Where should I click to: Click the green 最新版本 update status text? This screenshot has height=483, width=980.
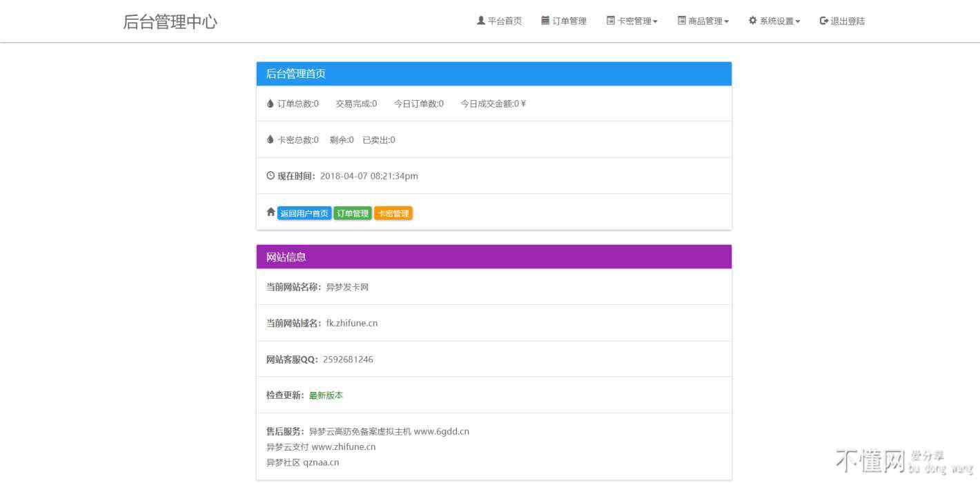(x=326, y=395)
